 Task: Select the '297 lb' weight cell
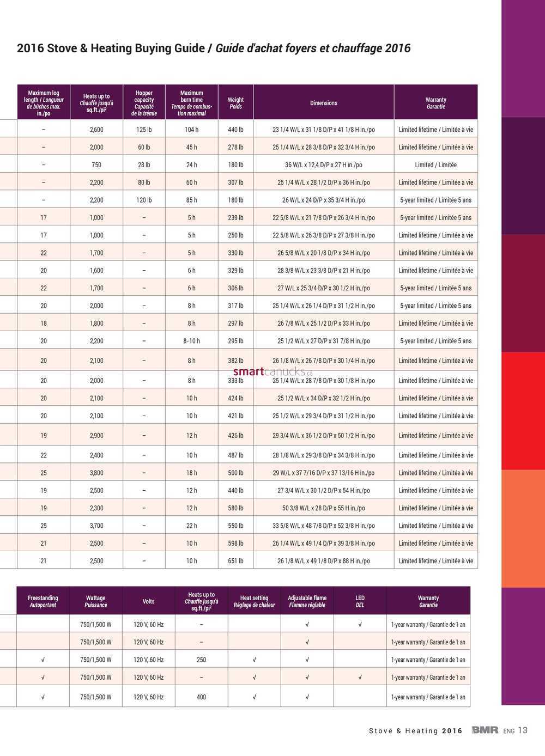tap(235, 323)
